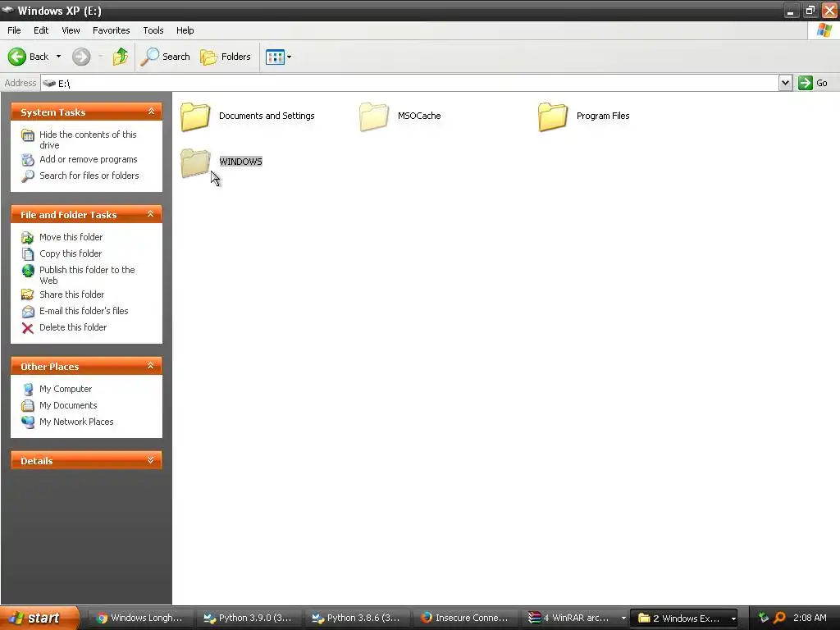840x630 pixels.
Task: Click the My Computer icon in Other Places
Action: coord(28,390)
